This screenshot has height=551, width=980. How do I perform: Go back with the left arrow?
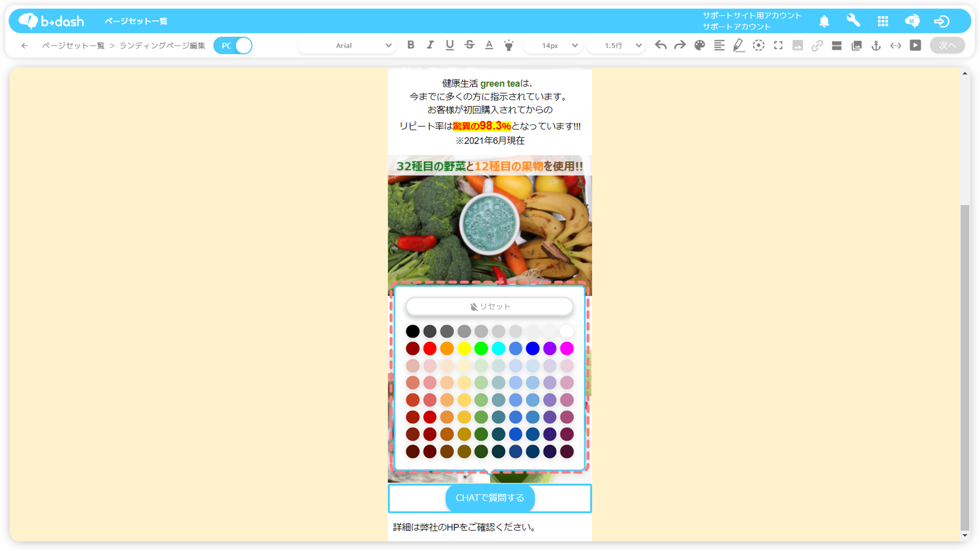pos(24,46)
